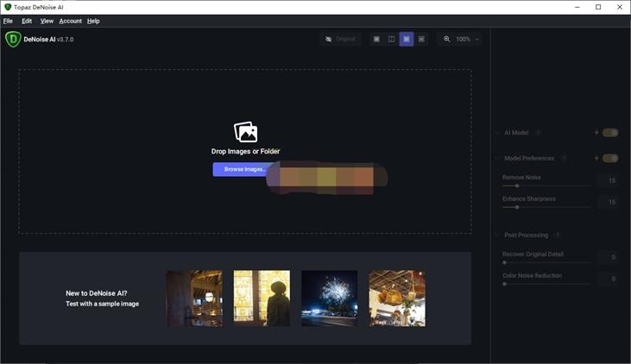Select the side-by-side view layout icon
This screenshot has width=631, height=364.
pos(407,39)
